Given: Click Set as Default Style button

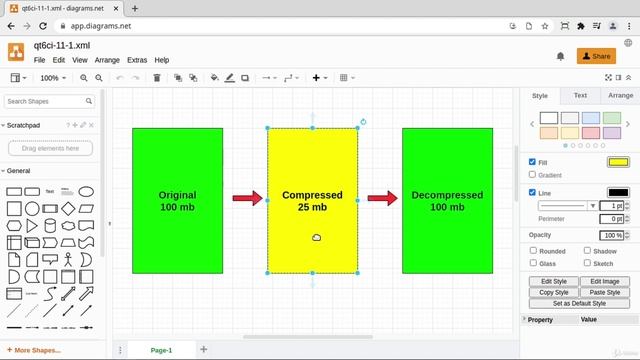Looking at the screenshot, I should tap(579, 303).
